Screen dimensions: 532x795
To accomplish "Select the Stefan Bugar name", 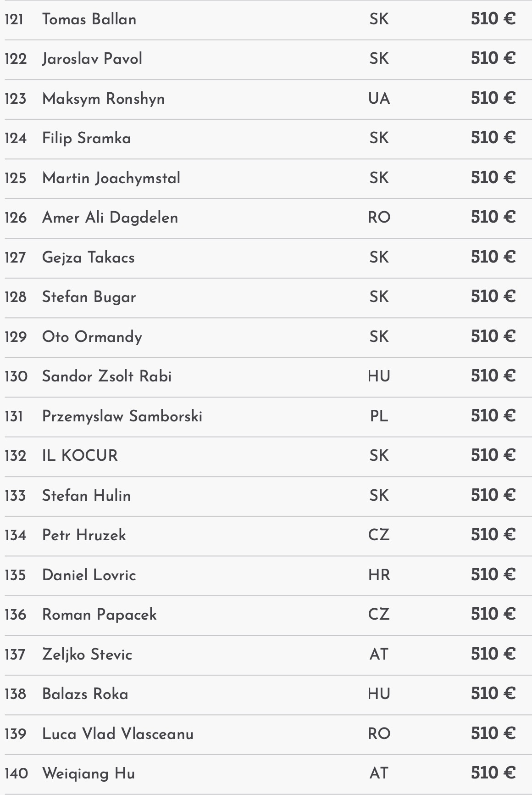I will coord(89,297).
